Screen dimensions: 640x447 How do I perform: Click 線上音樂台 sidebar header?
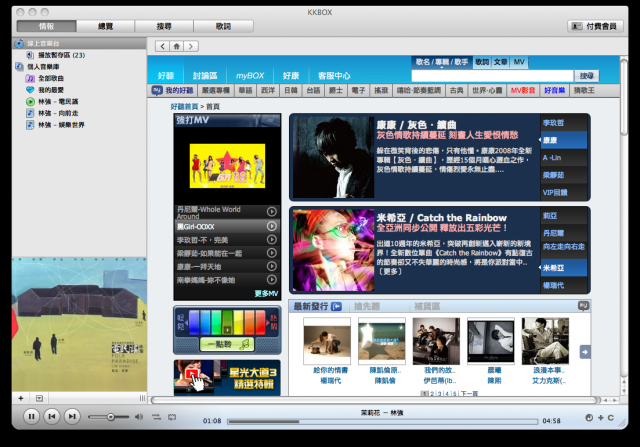click(80, 43)
